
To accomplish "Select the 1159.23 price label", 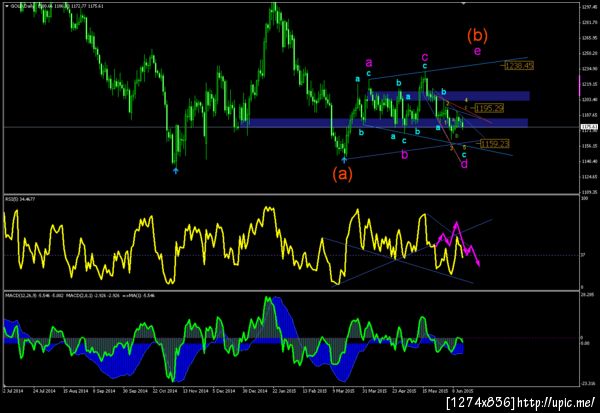I will point(494,144).
